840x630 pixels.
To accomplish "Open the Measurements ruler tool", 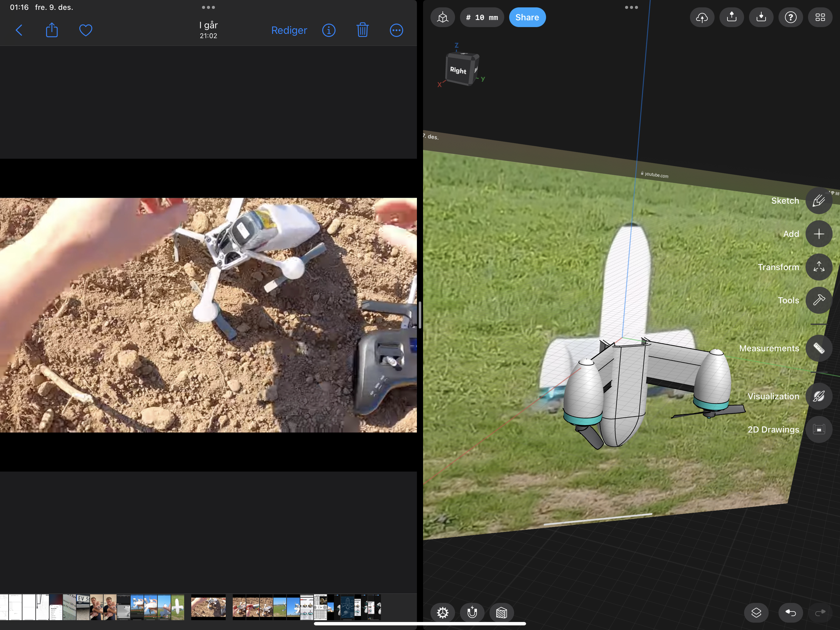I will point(818,348).
